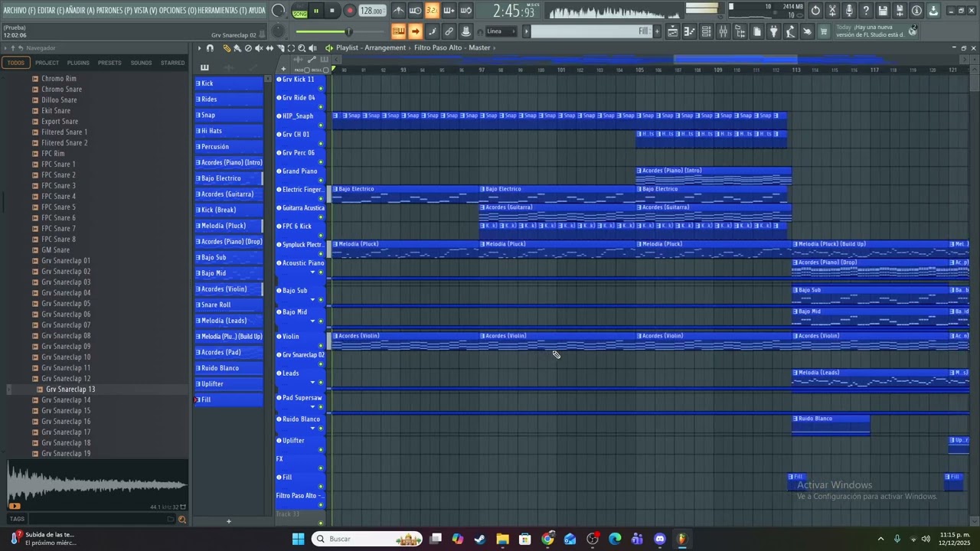Screen dimensions: 980x551
Task: Open the Línea snap dropdown
Action: pyautogui.click(x=502, y=31)
